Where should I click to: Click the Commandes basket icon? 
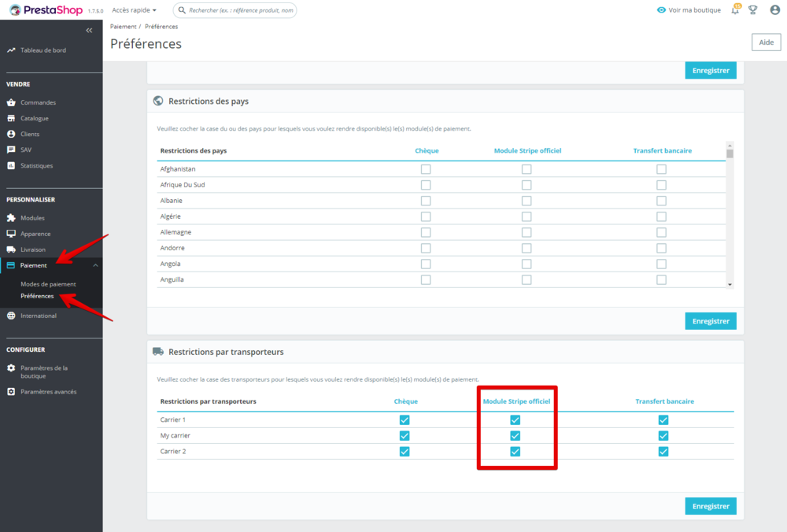coord(11,102)
